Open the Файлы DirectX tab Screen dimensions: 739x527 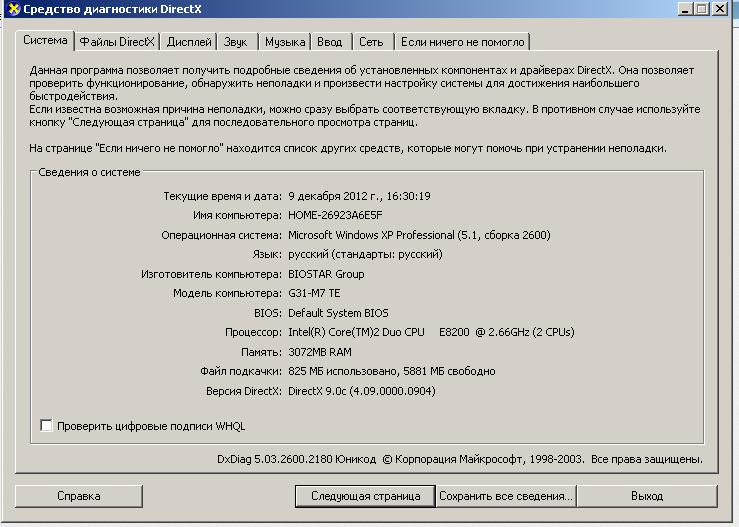point(117,42)
